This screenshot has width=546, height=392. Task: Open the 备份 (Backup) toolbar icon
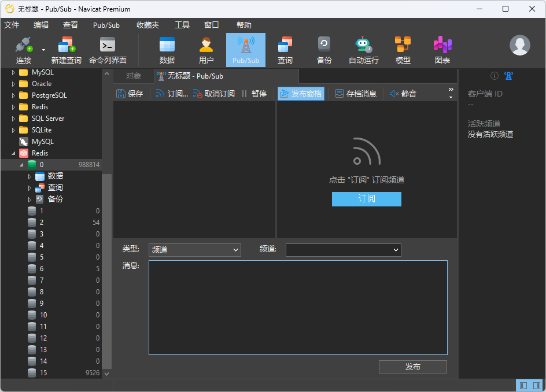pyautogui.click(x=324, y=50)
